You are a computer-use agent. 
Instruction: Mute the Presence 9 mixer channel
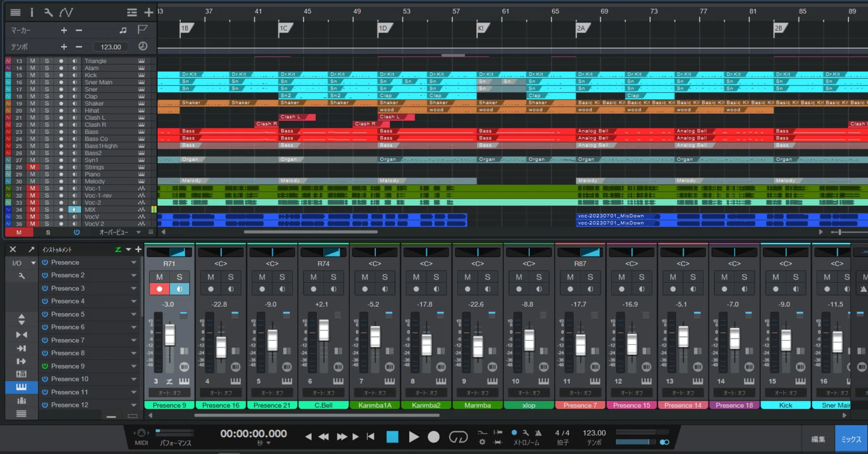click(159, 277)
